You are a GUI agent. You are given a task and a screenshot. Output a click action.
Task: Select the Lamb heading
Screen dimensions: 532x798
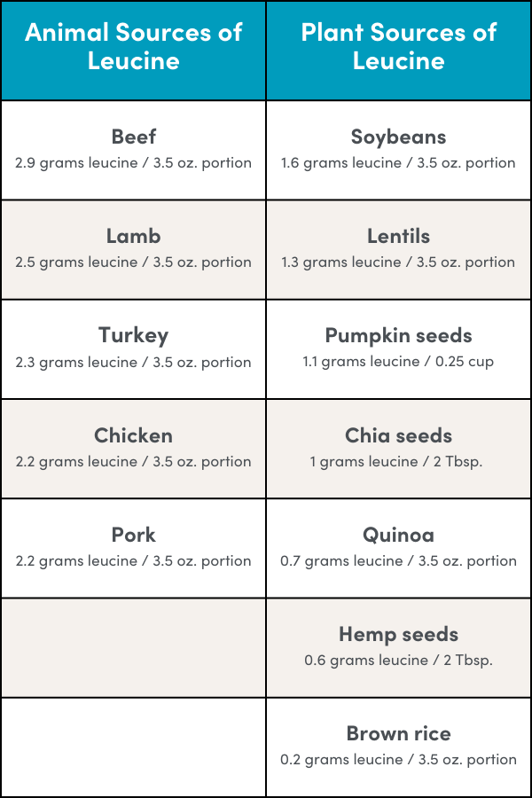tap(133, 236)
